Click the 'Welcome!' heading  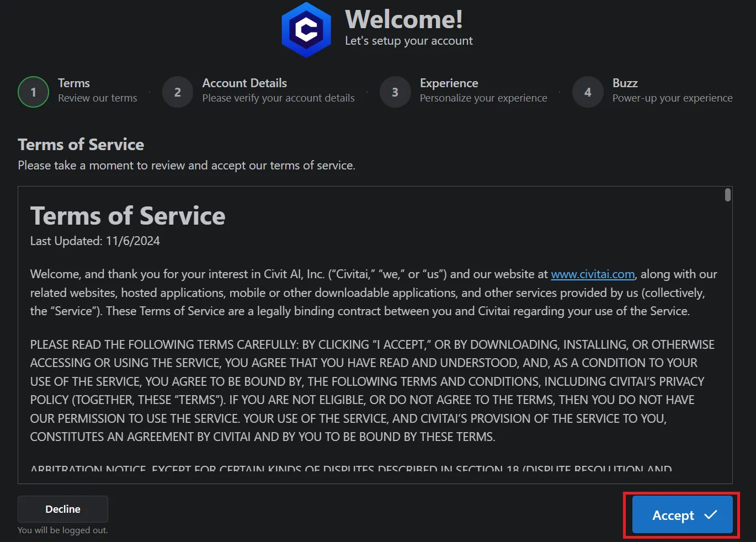point(404,19)
